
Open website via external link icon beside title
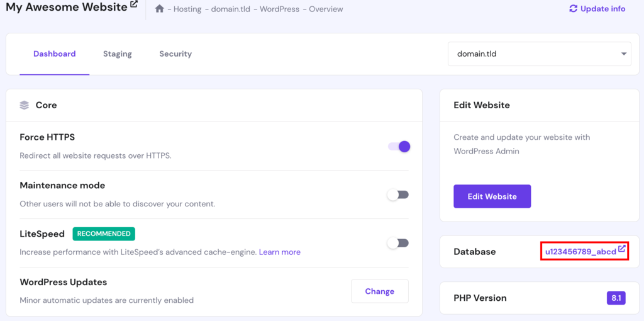pyautogui.click(x=135, y=4)
